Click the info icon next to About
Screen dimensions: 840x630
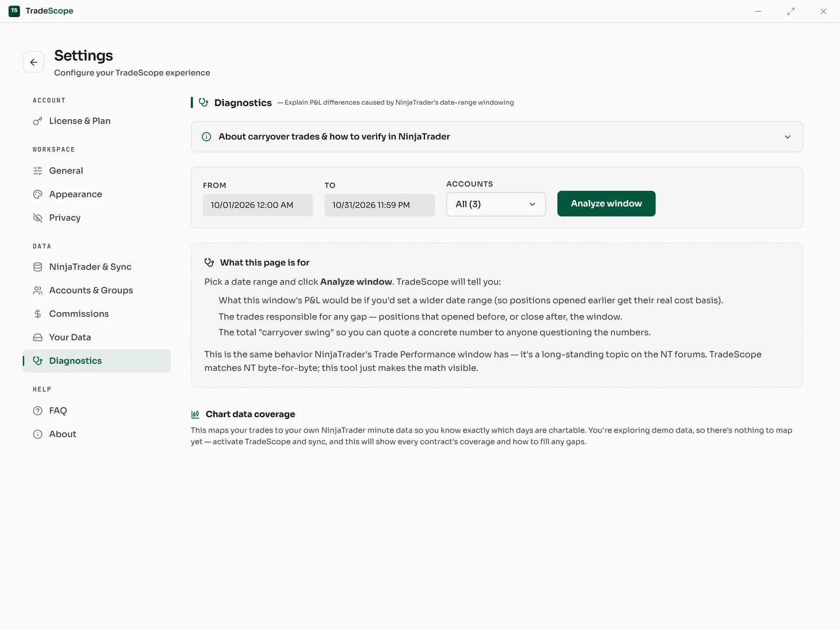[38, 434]
